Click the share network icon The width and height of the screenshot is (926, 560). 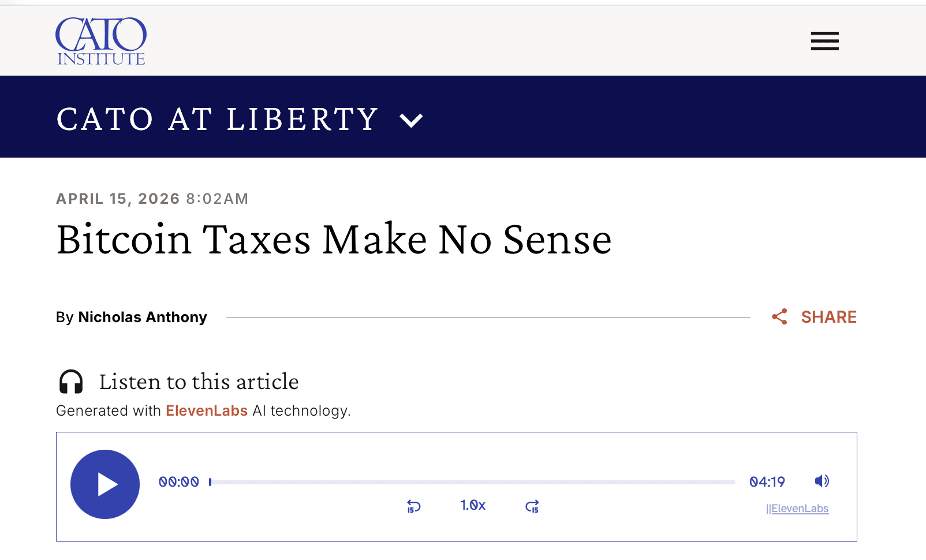(779, 316)
